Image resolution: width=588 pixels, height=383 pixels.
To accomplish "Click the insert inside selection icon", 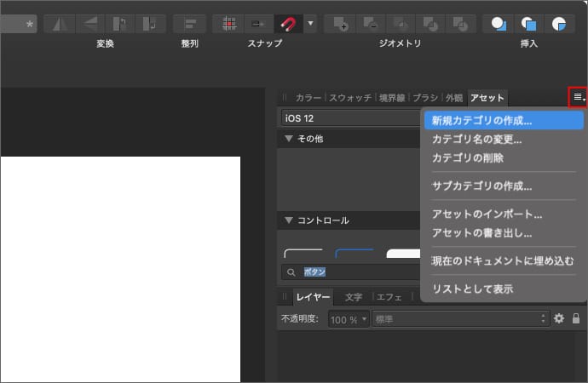I will 559,23.
